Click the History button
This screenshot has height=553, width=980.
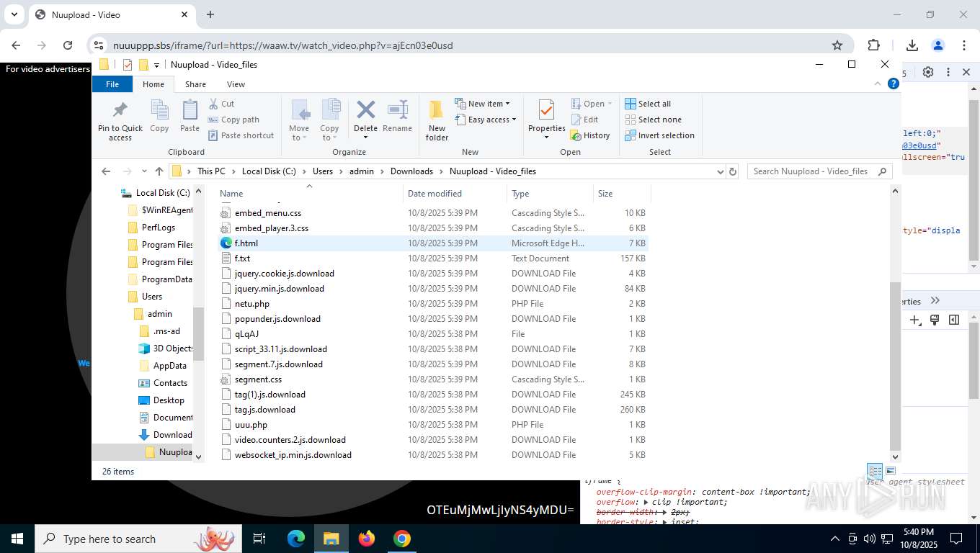pos(590,135)
